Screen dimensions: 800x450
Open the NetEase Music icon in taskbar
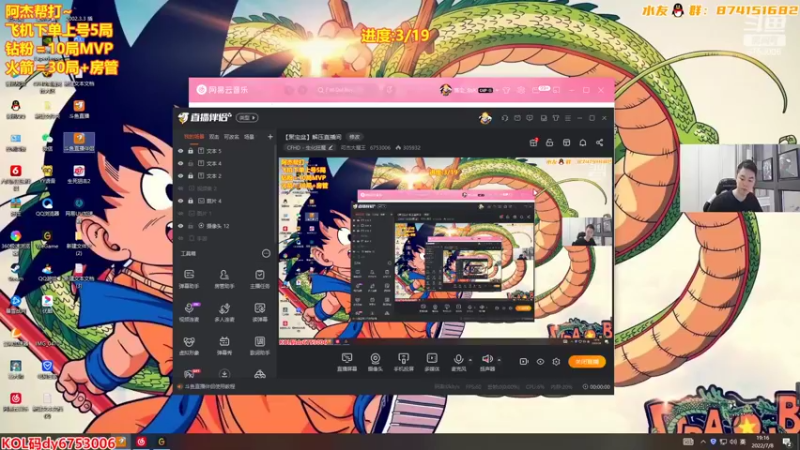[141, 441]
